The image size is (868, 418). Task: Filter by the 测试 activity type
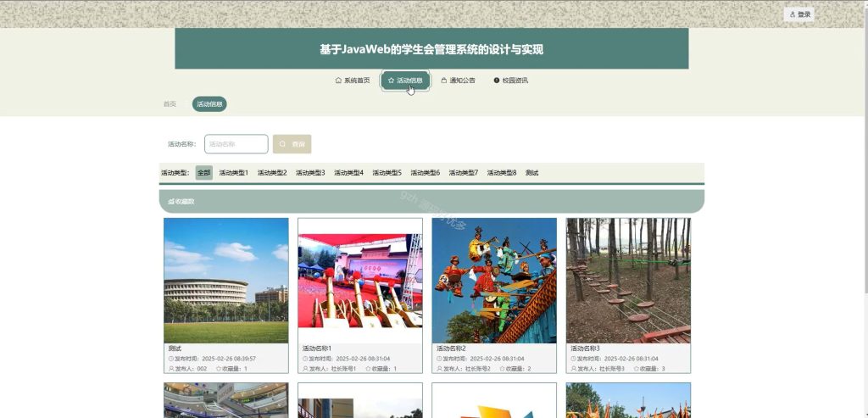coord(531,173)
